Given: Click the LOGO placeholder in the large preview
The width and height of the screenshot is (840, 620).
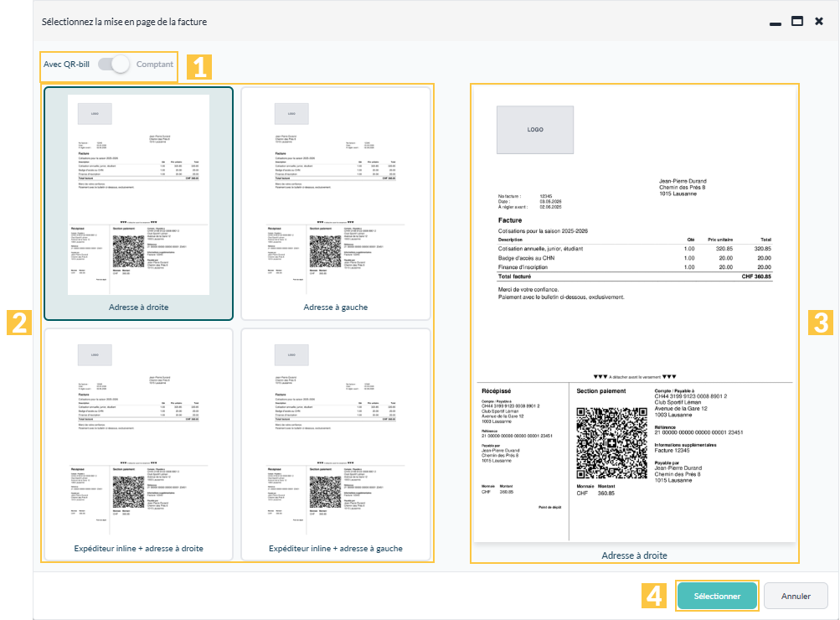Looking at the screenshot, I should tap(535, 130).
